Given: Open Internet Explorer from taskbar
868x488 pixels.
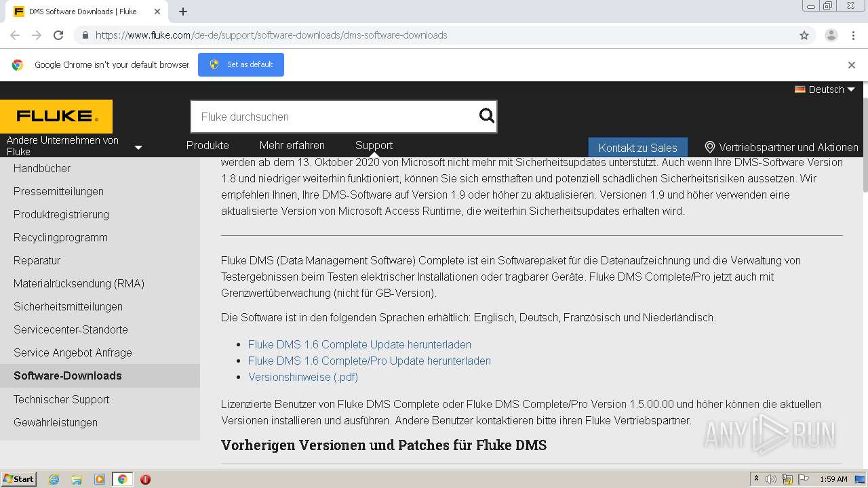Looking at the screenshot, I should click(x=54, y=479).
